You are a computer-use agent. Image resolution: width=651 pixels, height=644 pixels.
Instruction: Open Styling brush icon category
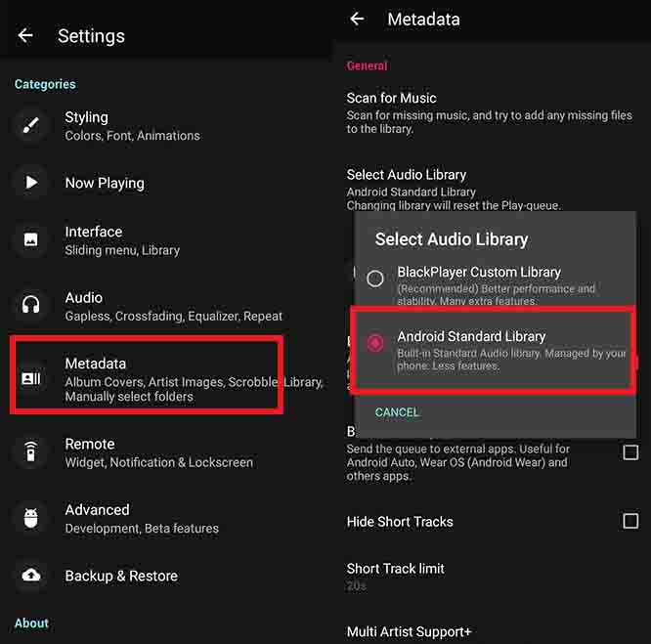coord(31,125)
